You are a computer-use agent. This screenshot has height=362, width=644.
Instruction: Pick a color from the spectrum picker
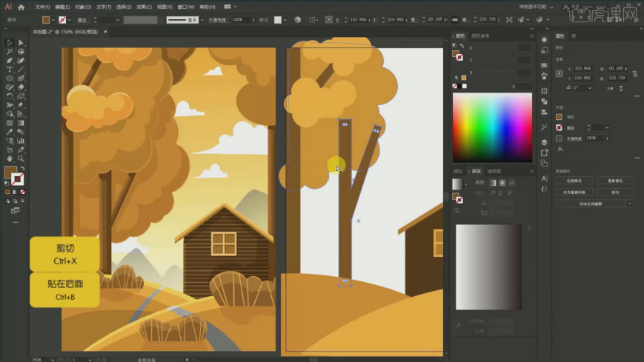[x=492, y=128]
